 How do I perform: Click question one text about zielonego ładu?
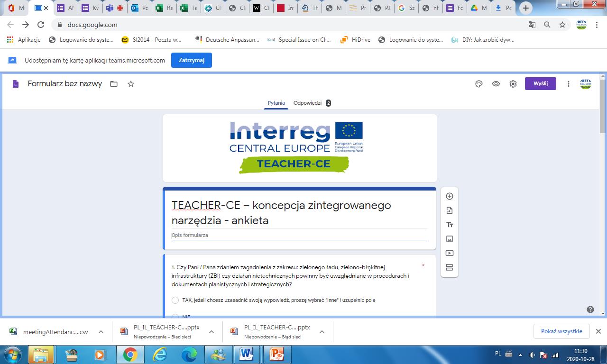point(290,276)
